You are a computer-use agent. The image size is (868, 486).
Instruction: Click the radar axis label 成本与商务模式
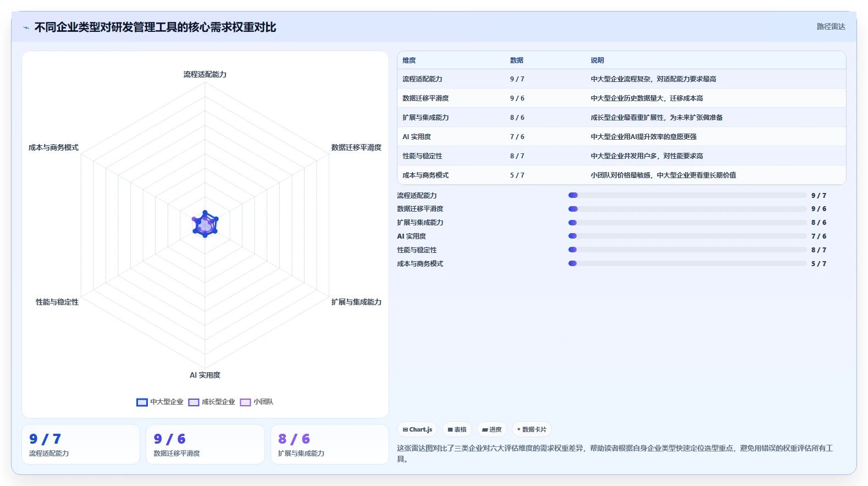(x=53, y=147)
